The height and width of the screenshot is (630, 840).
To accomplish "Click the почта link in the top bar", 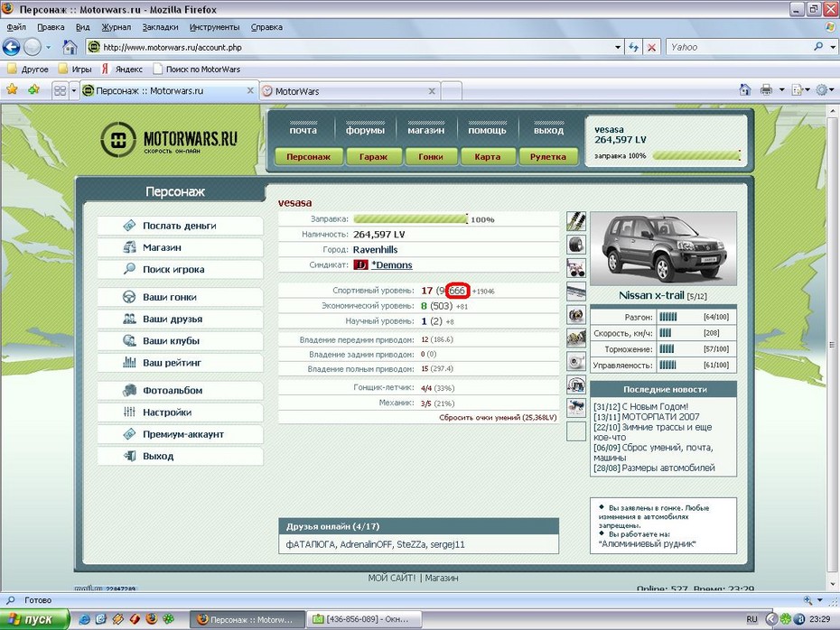I will (x=303, y=130).
